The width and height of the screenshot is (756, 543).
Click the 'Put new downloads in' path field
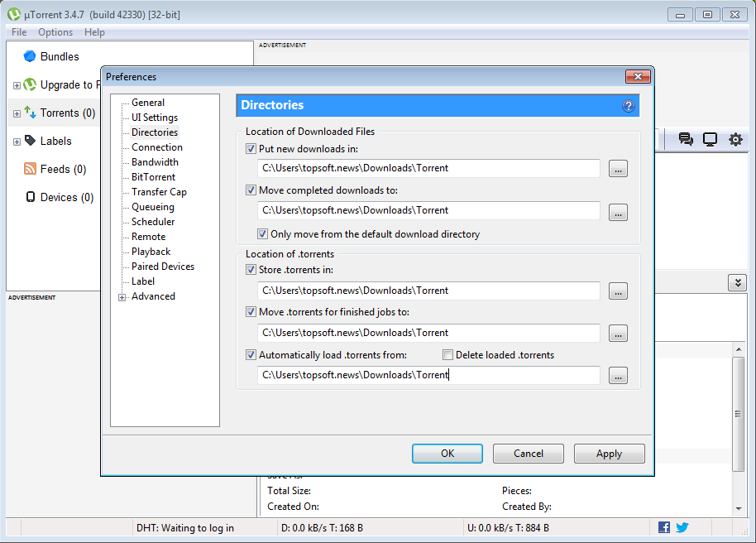pos(428,169)
